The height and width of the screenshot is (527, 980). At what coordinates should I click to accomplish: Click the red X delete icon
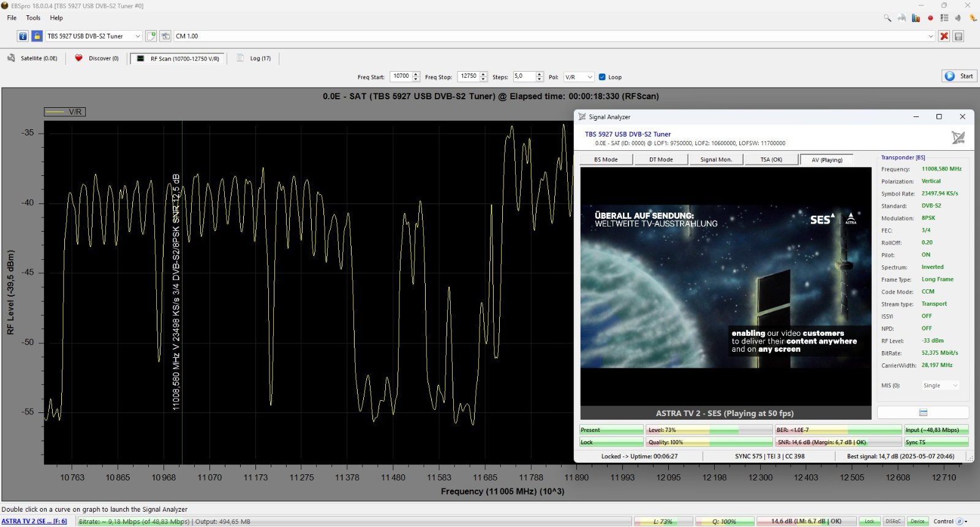point(944,36)
